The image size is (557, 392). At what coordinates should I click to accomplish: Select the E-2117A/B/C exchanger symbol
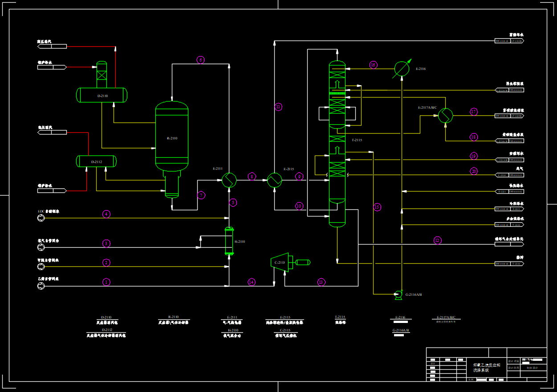(x=445, y=116)
